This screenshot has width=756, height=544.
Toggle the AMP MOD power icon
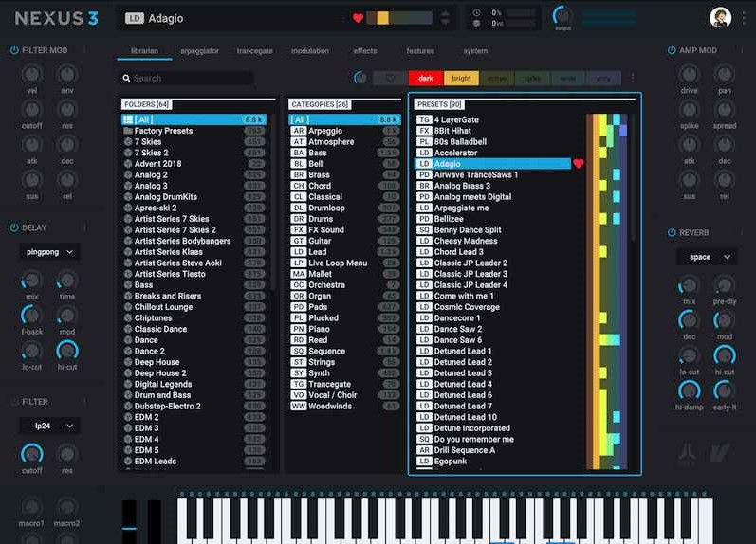[672, 50]
